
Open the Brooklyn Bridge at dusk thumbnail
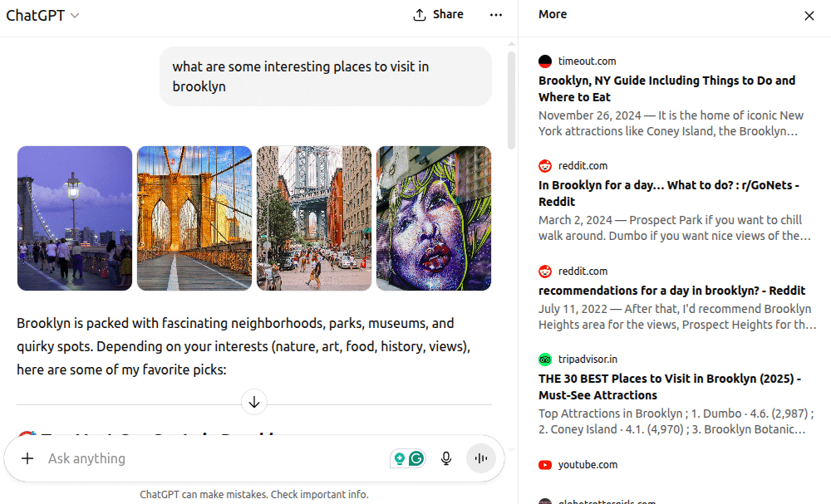[75, 218]
